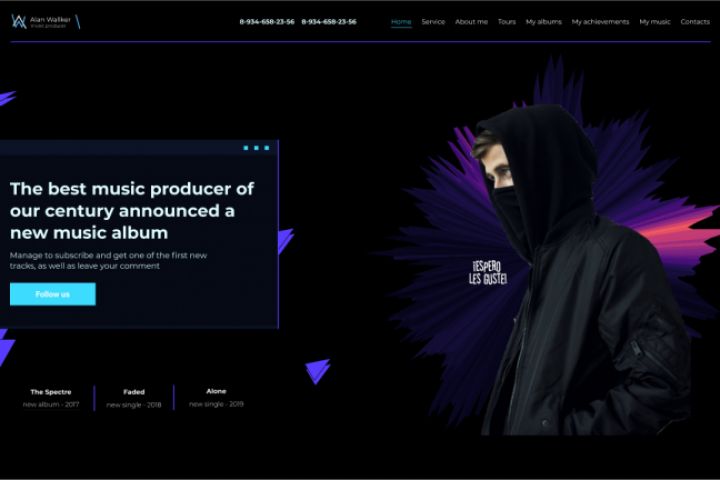Click the Alan Walker AW logo icon
The width and height of the screenshot is (720, 480).
[19, 22]
